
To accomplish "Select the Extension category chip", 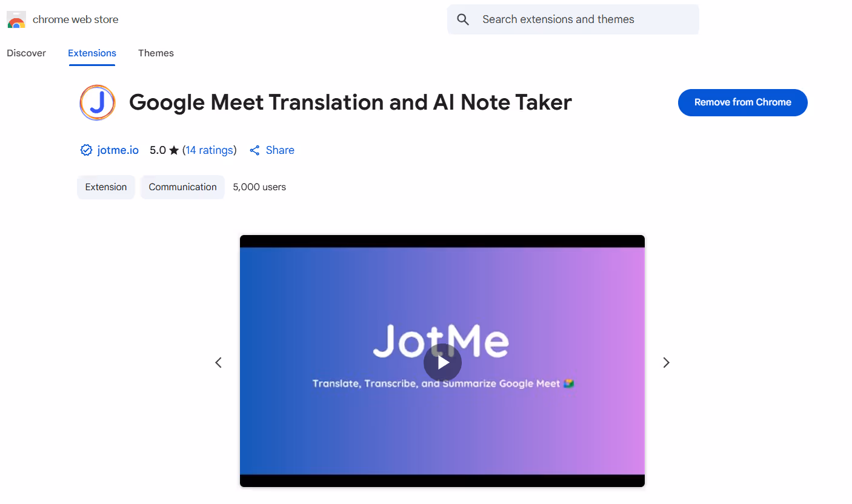I will click(x=106, y=187).
